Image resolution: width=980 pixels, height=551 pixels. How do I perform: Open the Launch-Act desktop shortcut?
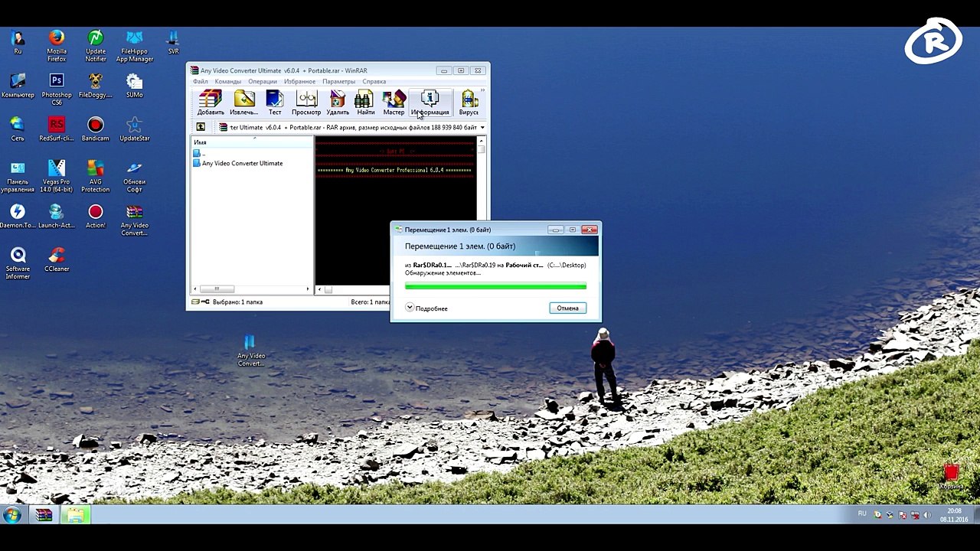pyautogui.click(x=57, y=217)
